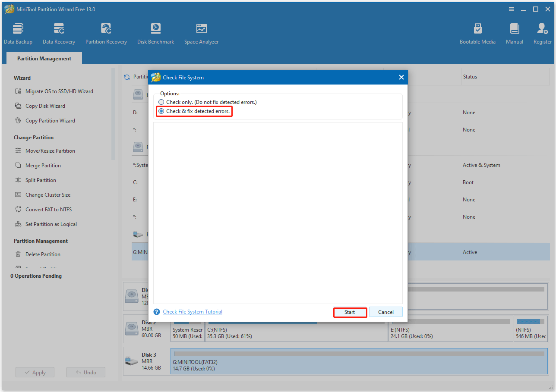Start the Disk Benchmark tool
The width and height of the screenshot is (556, 392).
[155, 34]
